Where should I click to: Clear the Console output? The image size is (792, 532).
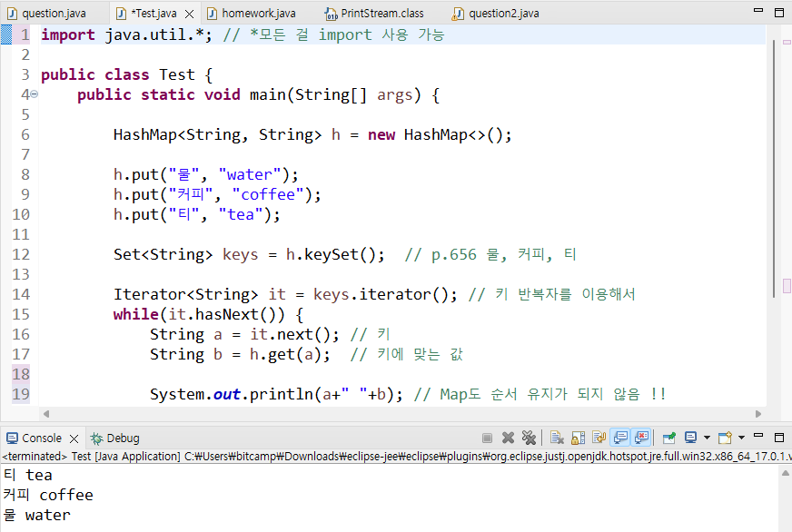pyautogui.click(x=557, y=438)
